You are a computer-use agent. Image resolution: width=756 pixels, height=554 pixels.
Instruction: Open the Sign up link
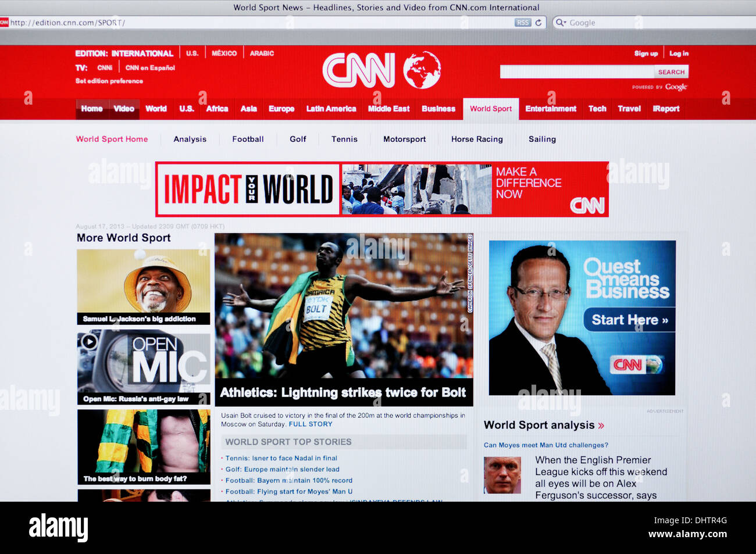(646, 53)
